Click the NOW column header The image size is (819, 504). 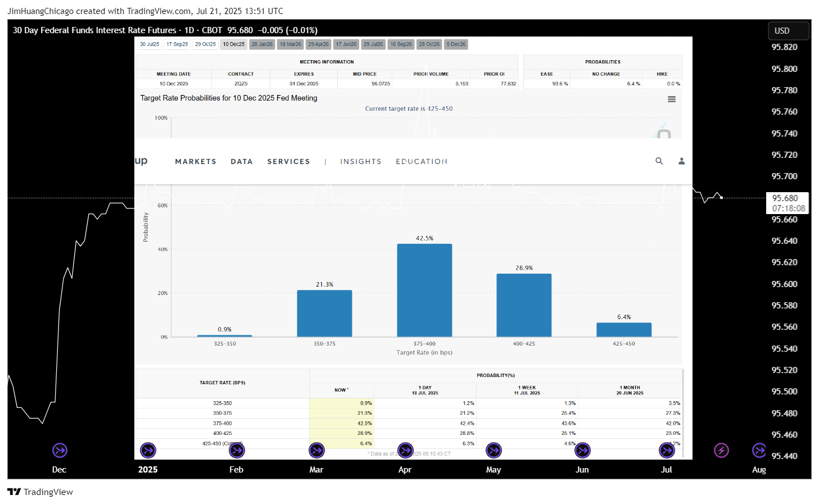pos(341,390)
